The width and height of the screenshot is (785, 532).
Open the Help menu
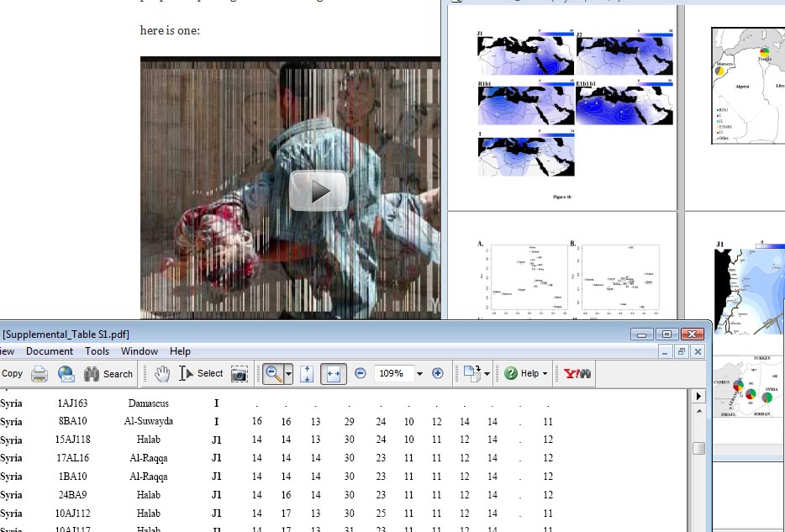click(x=180, y=351)
